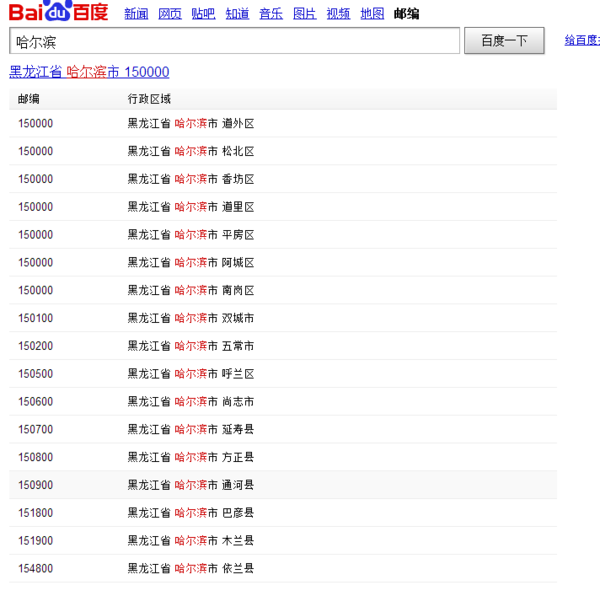Select row 黑龙江省 哈尔滨市 松北区
Screen dimensions: 600x596
coord(283,151)
